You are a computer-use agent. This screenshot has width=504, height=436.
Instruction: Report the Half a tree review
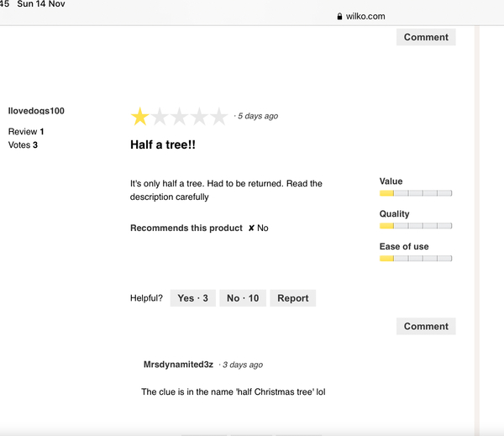tap(293, 298)
